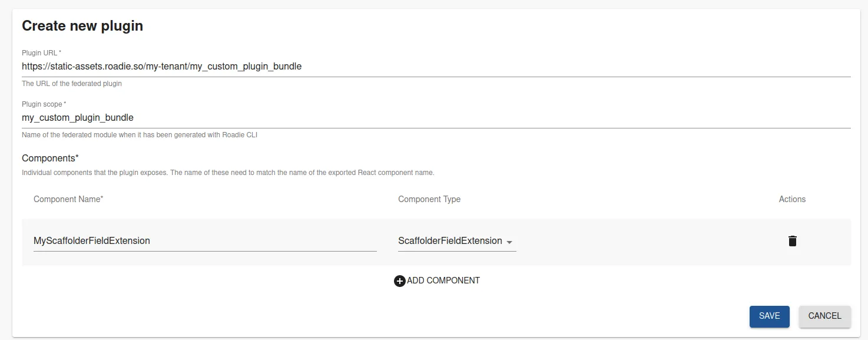Delete the MyScaffolderFieldExtension component row
Viewport: 868px width, 340px height.
click(792, 240)
